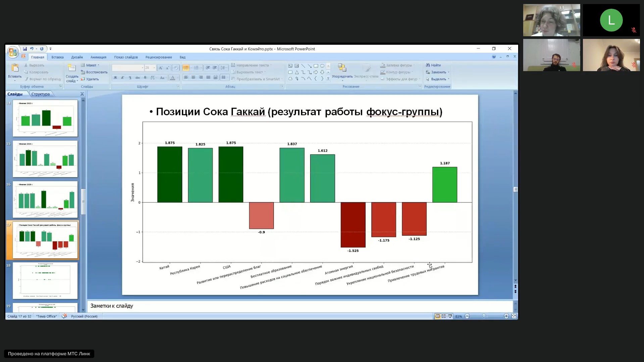Open the font color dropdown arrow
The image size is (644, 362).
click(178, 77)
